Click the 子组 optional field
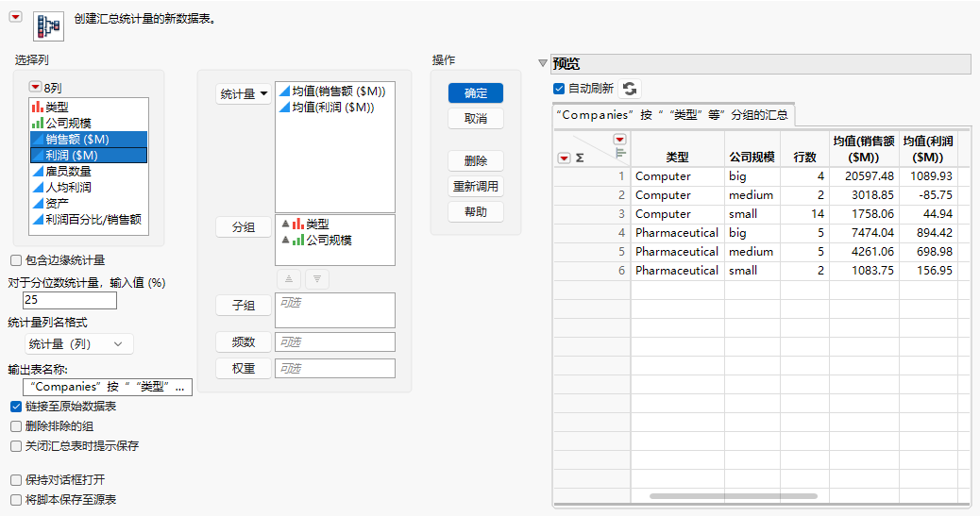The height and width of the screenshot is (516, 980). (335, 310)
